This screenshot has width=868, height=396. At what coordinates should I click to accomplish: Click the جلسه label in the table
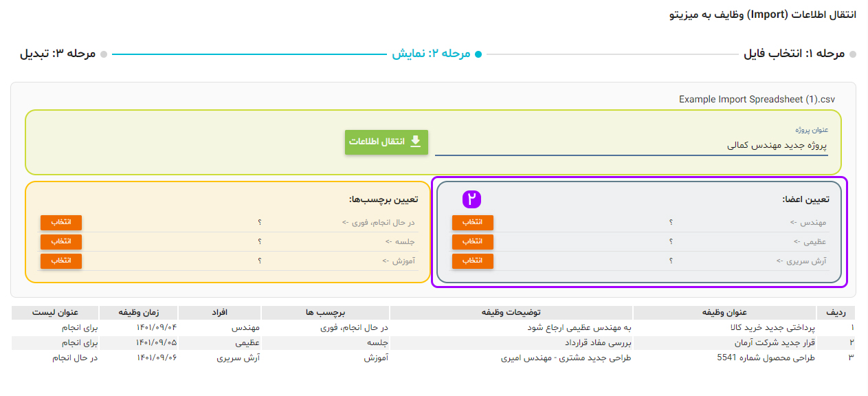click(x=378, y=342)
